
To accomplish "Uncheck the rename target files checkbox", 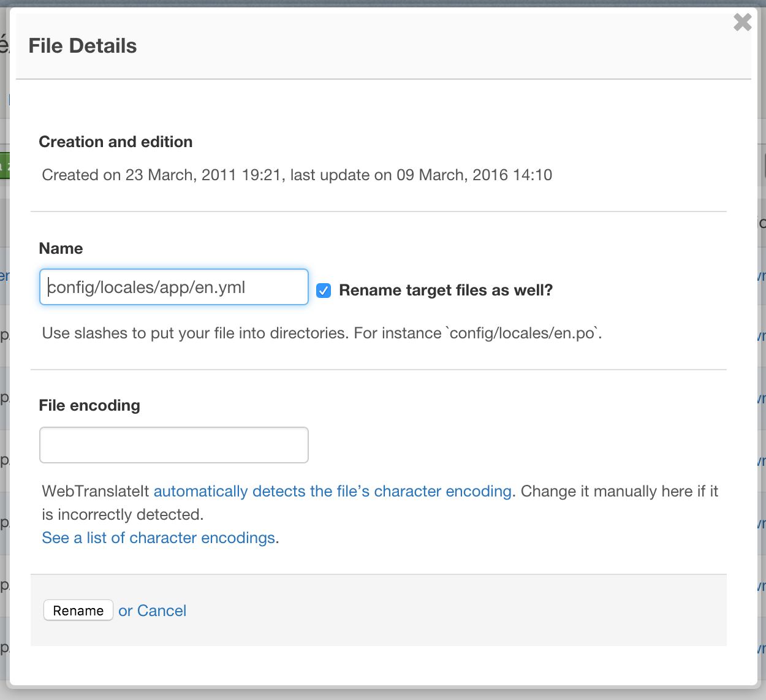I will pyautogui.click(x=324, y=291).
